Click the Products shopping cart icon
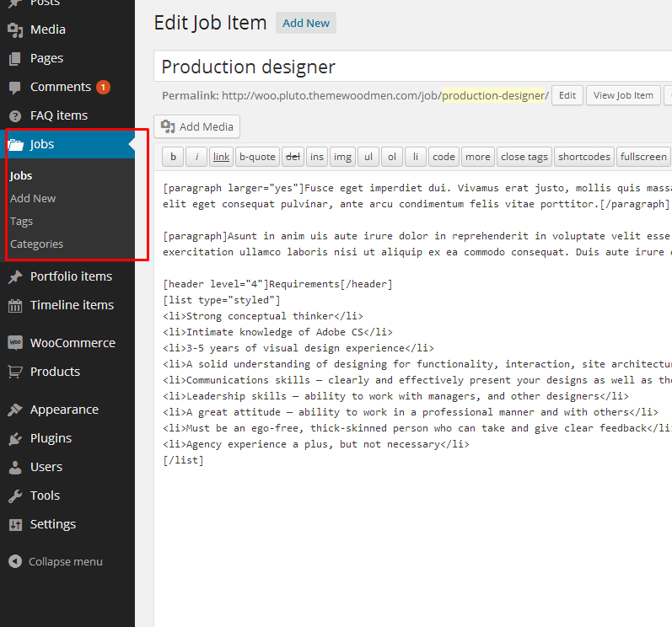The height and width of the screenshot is (627, 672). (x=15, y=372)
